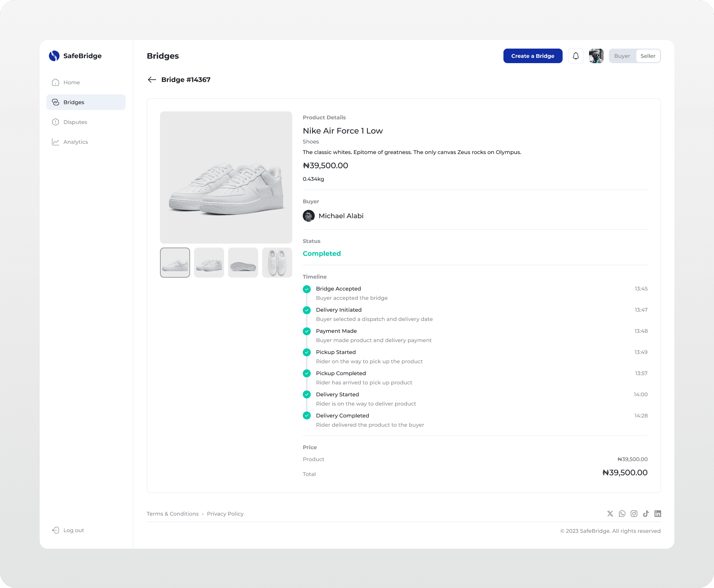
Task: Open the Instagram social icon
Action: pyautogui.click(x=634, y=514)
